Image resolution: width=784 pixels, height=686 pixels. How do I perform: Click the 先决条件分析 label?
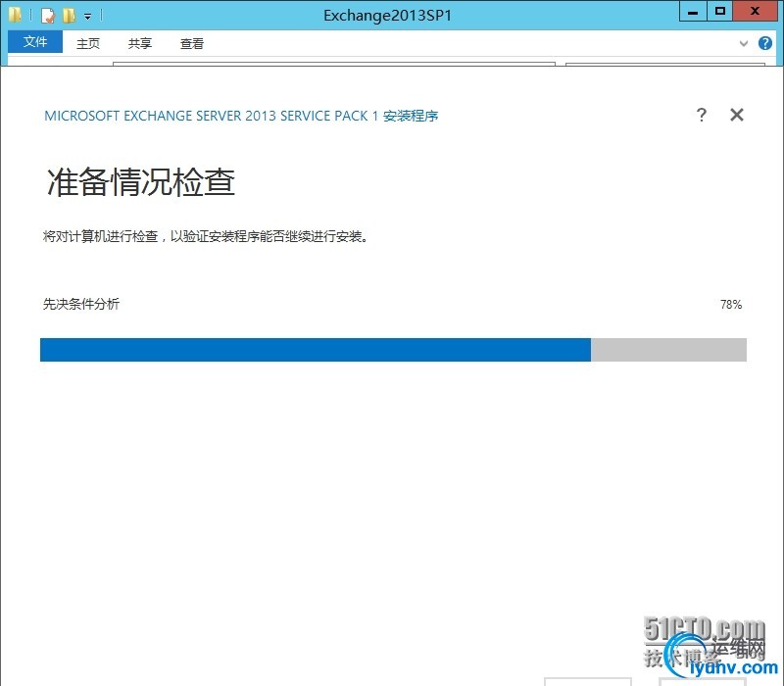(x=81, y=304)
